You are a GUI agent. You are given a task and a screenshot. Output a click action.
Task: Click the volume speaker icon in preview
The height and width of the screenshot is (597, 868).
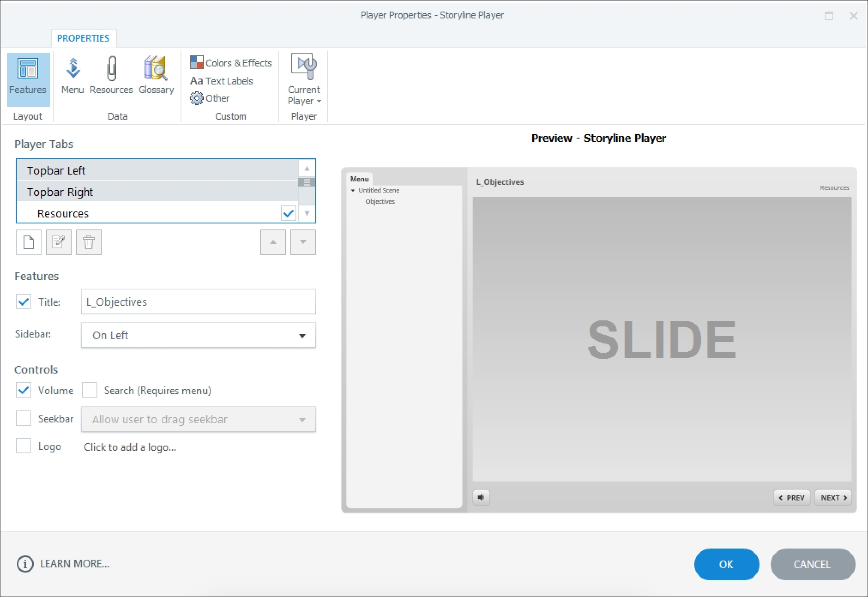click(481, 497)
